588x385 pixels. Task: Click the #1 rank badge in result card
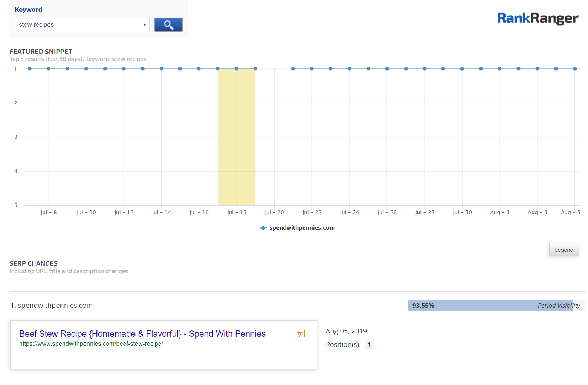tap(301, 334)
